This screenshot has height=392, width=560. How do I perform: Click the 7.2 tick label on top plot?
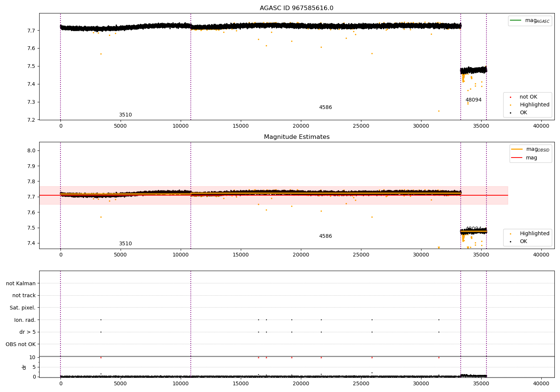coord(32,120)
